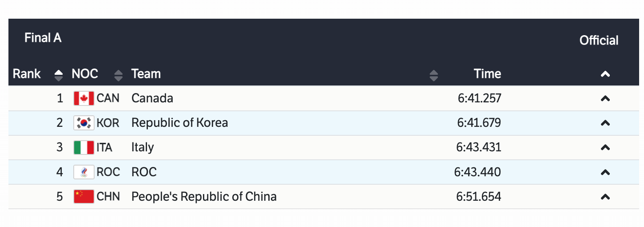
Task: Expand Canada row details chevron
Action: coord(605,99)
